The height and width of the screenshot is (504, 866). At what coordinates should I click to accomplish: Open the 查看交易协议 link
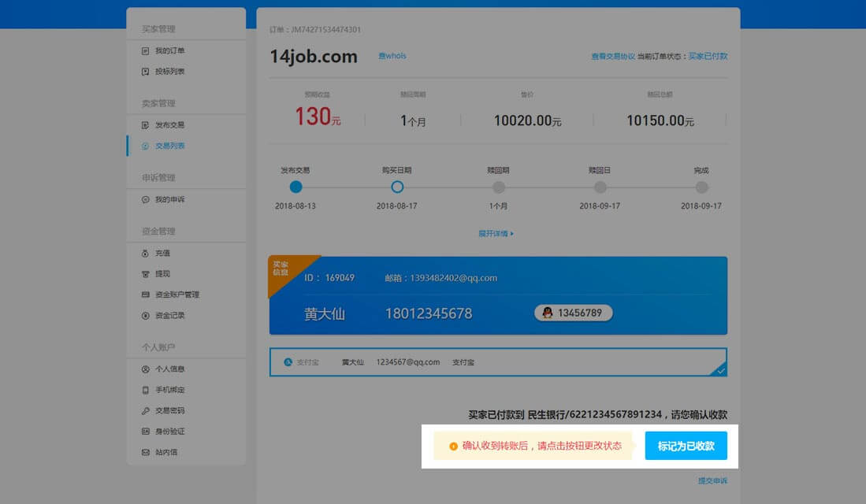(613, 57)
